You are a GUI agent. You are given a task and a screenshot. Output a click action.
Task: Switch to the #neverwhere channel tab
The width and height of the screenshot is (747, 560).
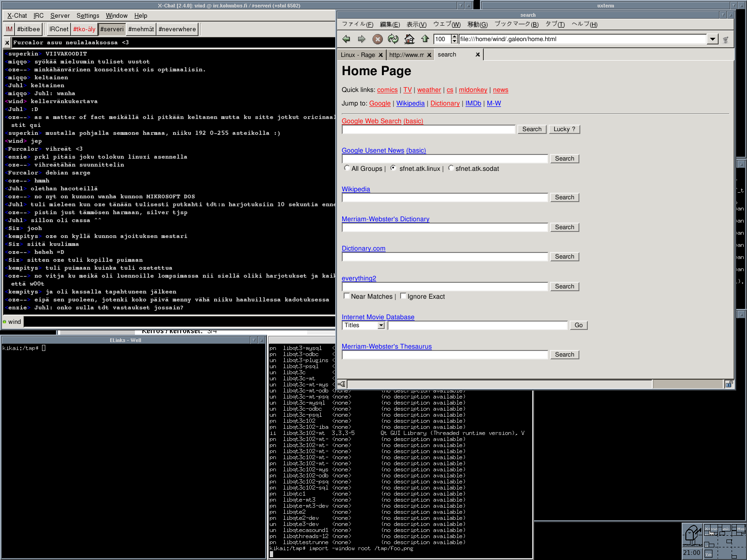point(177,29)
